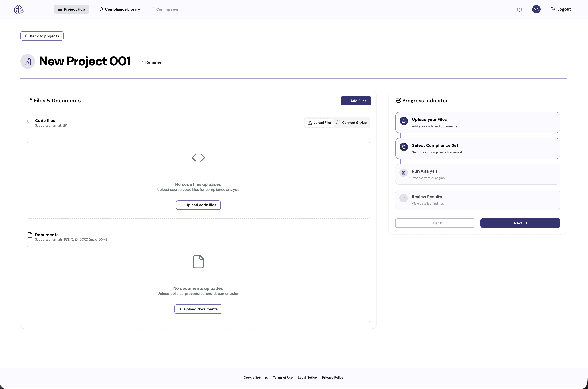Viewport: 588px width, 389px height.
Task: Click the GitHub icon on Connect GitHub
Action: click(339, 123)
